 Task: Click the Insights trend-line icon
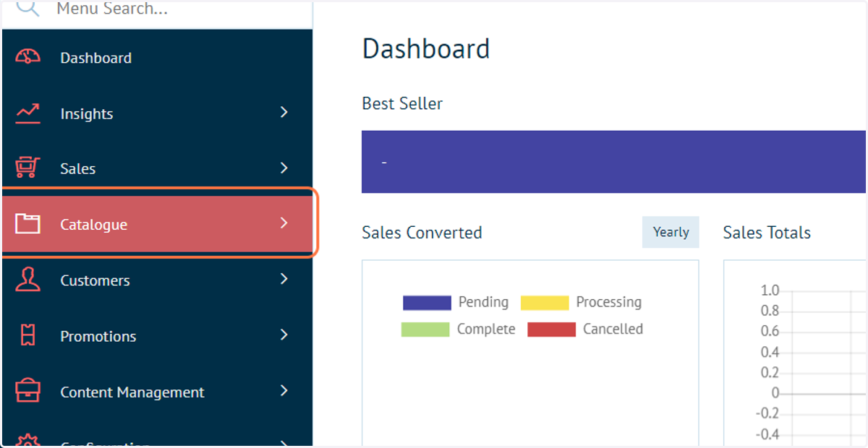click(x=27, y=113)
